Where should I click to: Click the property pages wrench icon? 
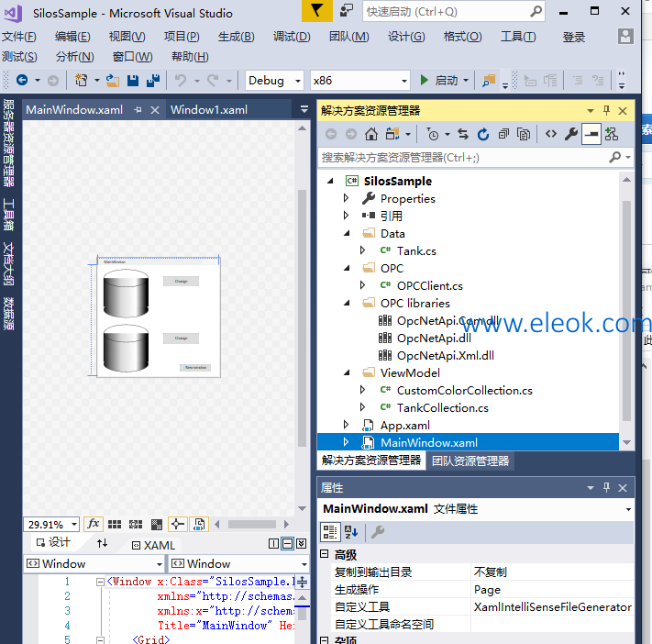tap(378, 532)
